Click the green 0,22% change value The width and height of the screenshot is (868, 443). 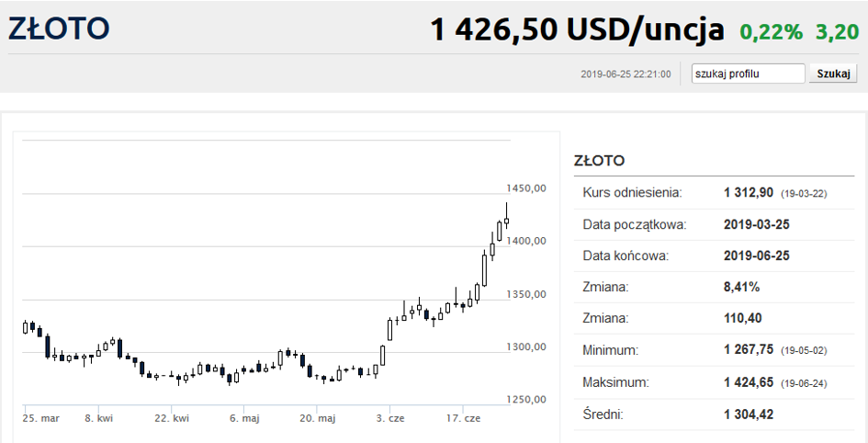772,32
